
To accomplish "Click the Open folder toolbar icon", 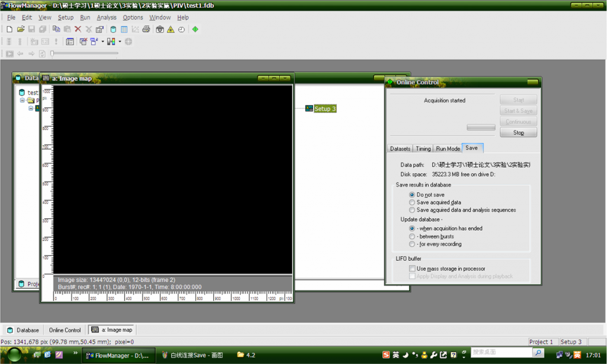I will click(x=21, y=29).
